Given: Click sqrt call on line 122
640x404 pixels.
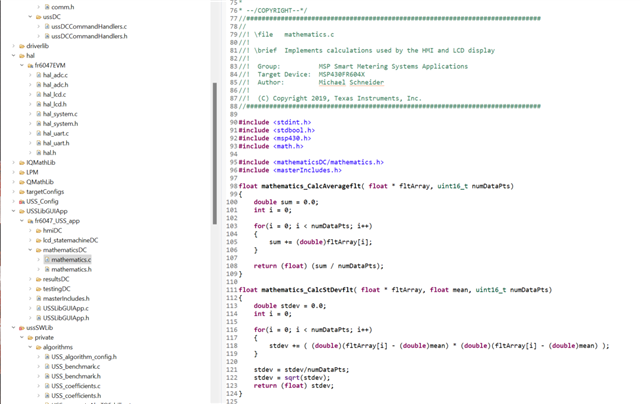Looking at the screenshot, I should point(292,378).
